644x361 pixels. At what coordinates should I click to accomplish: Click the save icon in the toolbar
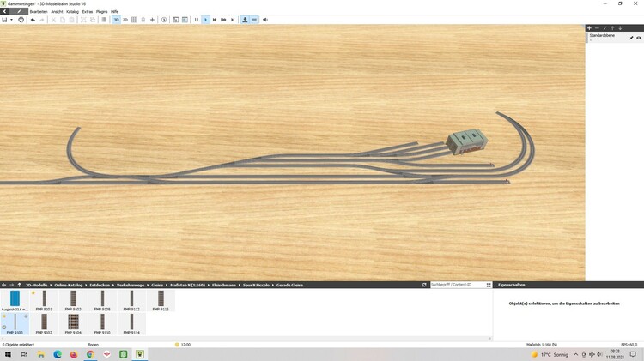tap(4, 20)
